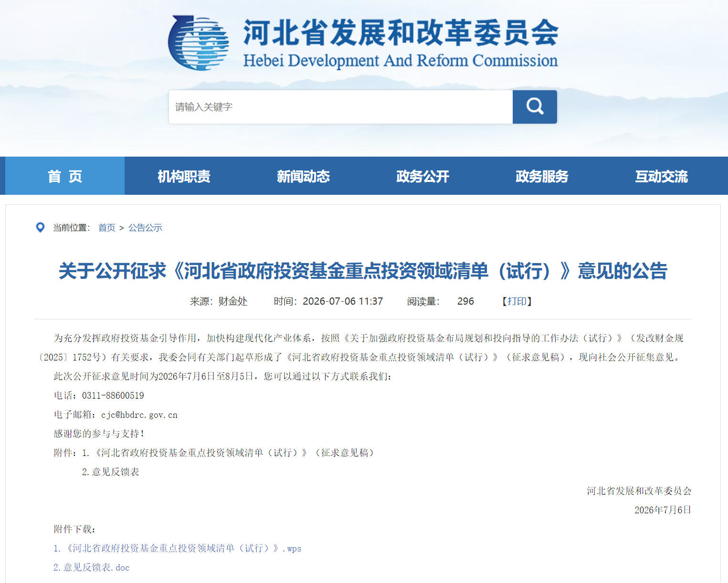
Task: Download the 重点投资领域清单（试行）.wps attachment
Action: [178, 548]
